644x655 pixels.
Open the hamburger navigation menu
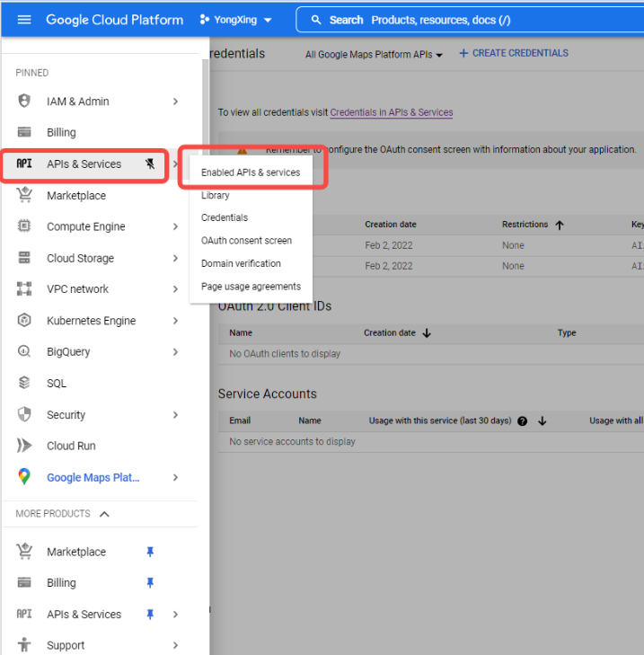(24, 20)
